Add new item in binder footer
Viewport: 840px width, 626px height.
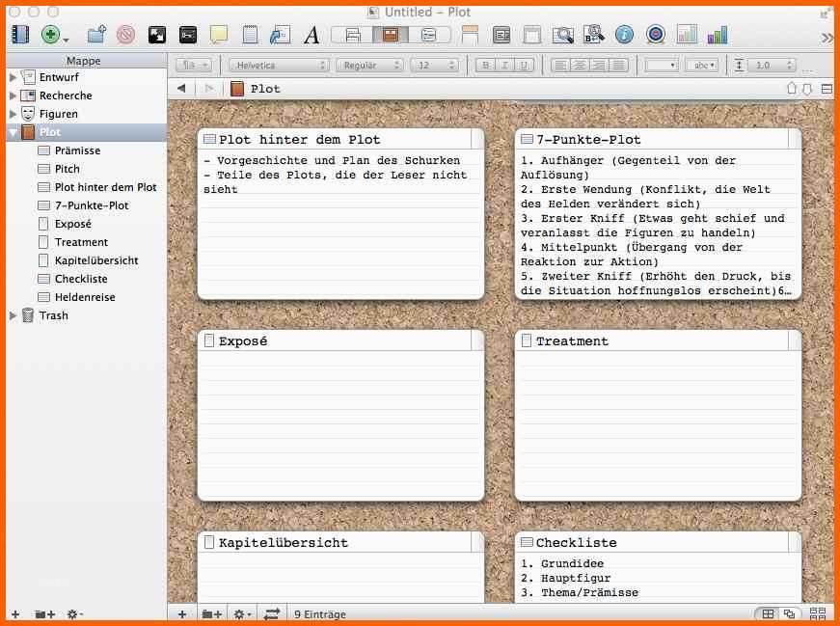[15, 614]
